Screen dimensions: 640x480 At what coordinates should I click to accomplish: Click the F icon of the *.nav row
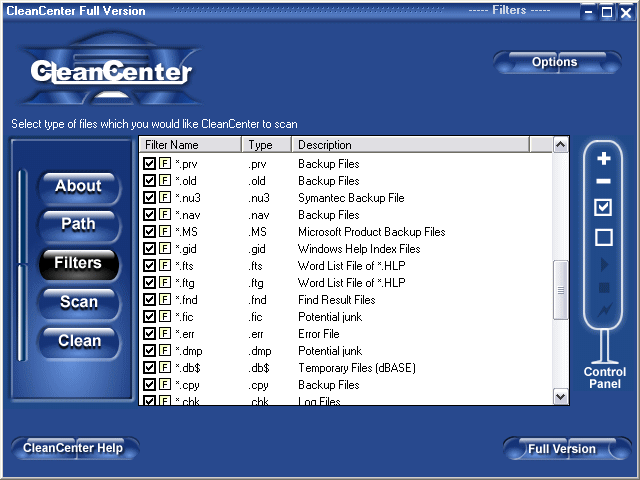click(165, 215)
